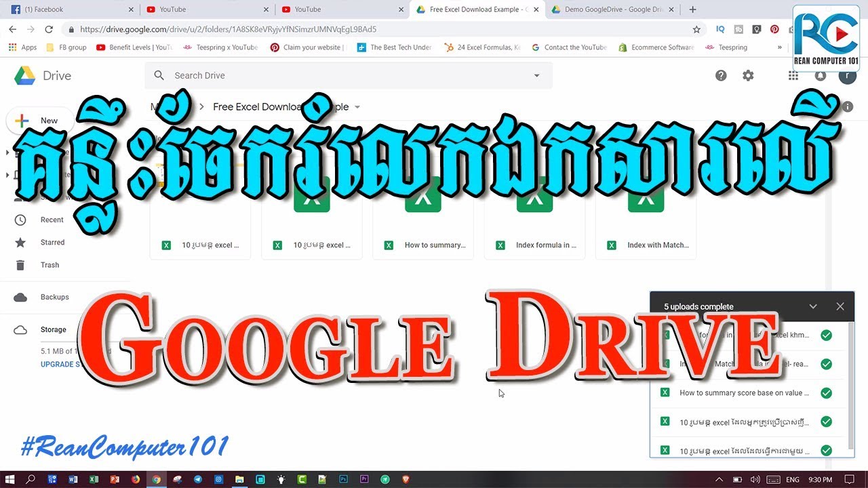Open the Contact the YouTube bookmark
This screenshot has width=868, height=488.
(569, 47)
